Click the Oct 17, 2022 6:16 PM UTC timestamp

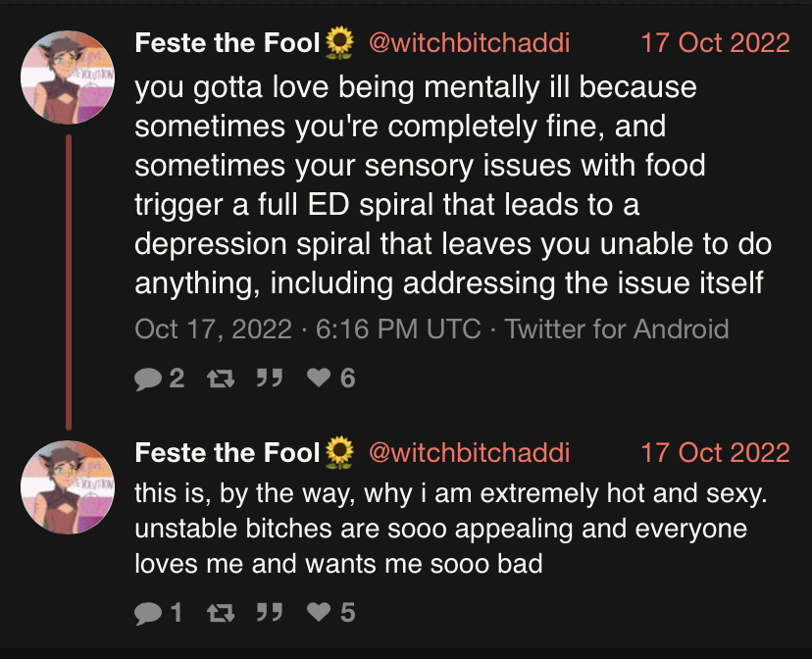coord(308,329)
